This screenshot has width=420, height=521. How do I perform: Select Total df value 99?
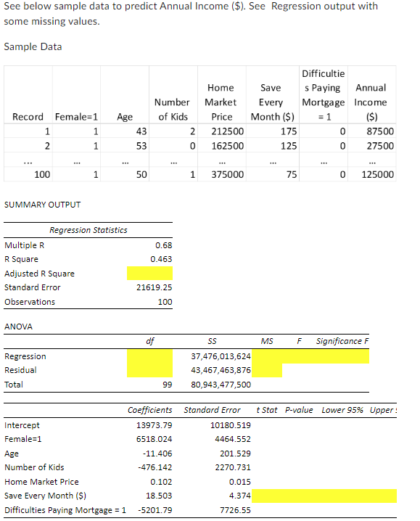tap(168, 385)
